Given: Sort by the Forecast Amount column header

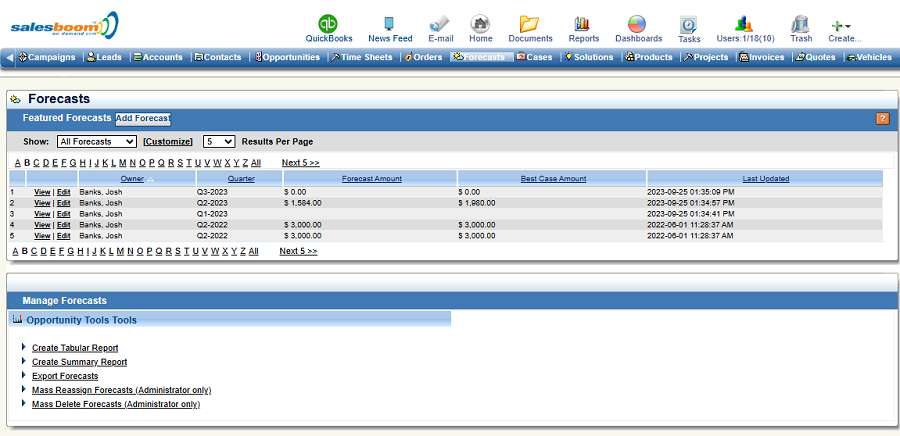Looking at the screenshot, I should [x=371, y=179].
